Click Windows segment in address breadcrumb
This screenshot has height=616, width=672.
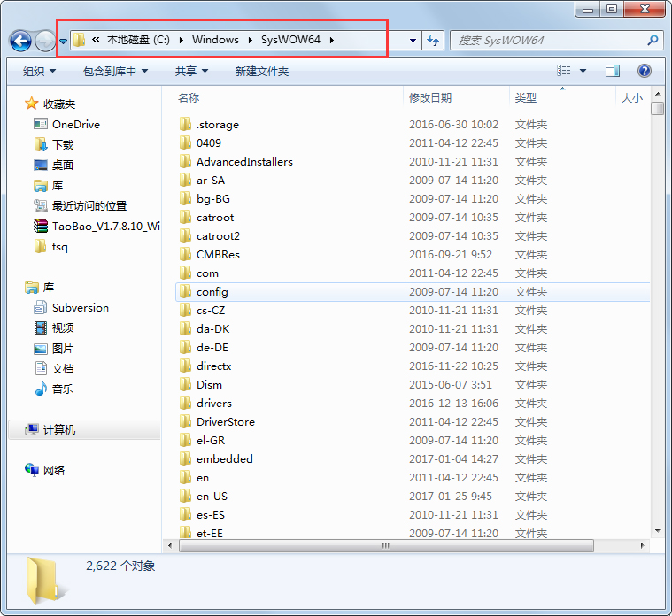tap(215, 40)
